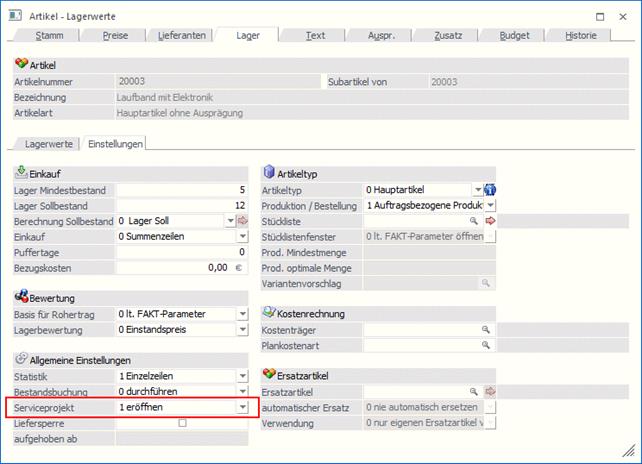Go to the Historie tab
642x464 pixels.
coord(579,35)
